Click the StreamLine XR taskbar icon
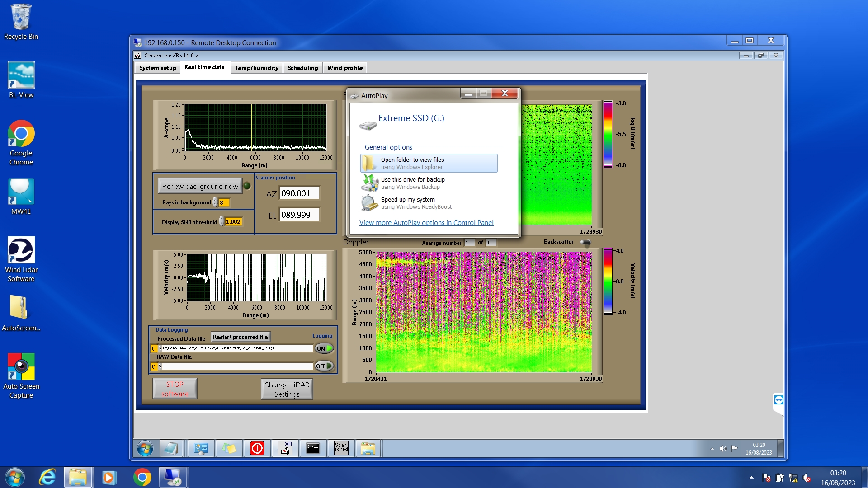Viewport: 868px width, 488px height. point(285,448)
